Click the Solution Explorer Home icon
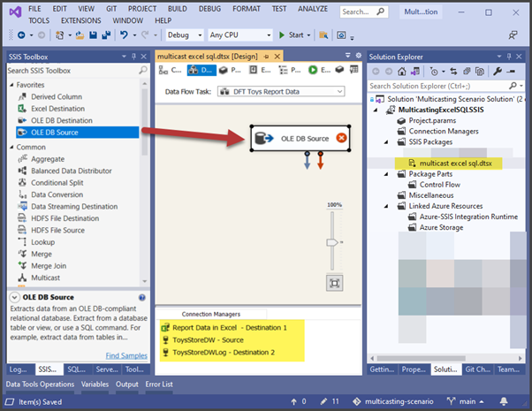 coord(402,72)
